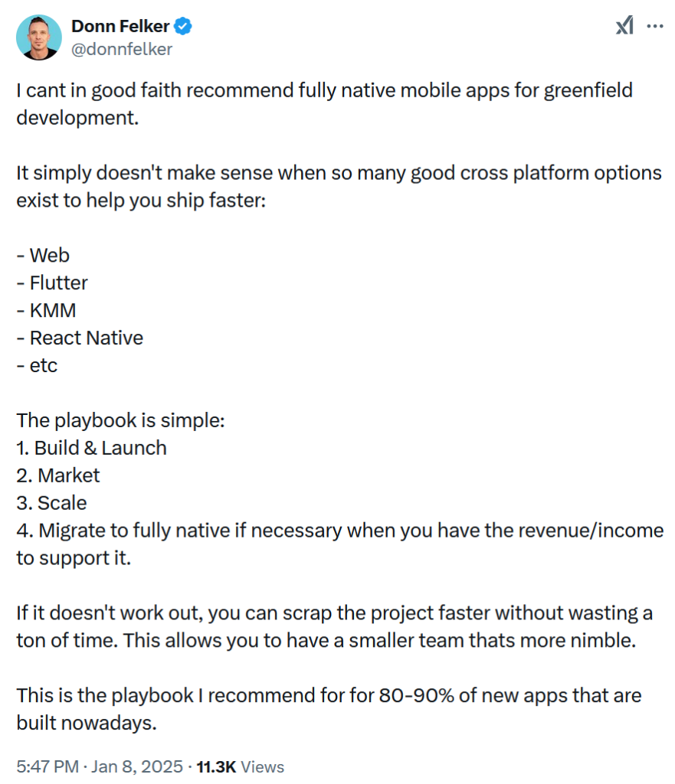Viewport: 675px width, 784px height.
Task: Click the blue verified badge
Action: 182,26
